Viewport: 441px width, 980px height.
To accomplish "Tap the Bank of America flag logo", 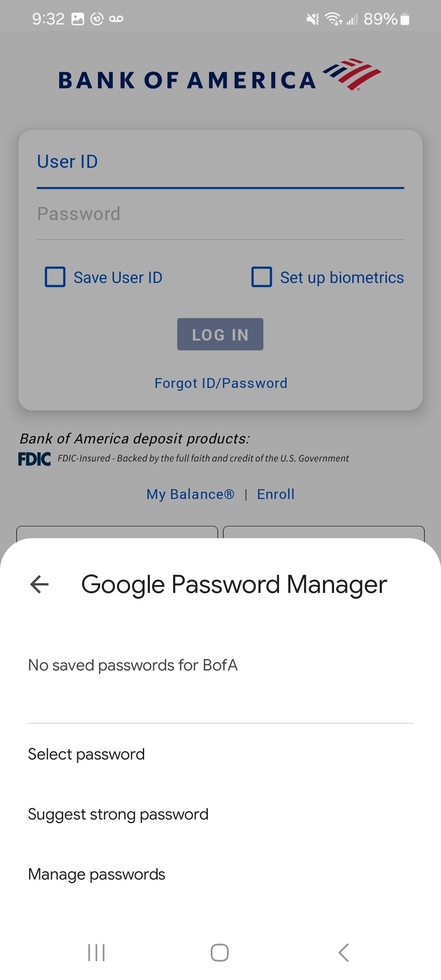I will (352, 74).
